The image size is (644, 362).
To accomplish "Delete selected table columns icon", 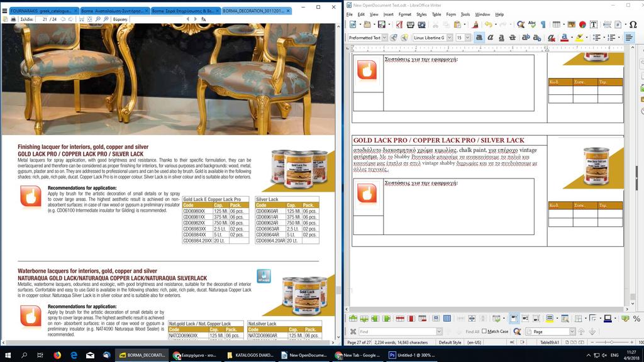I will (x=411, y=319).
